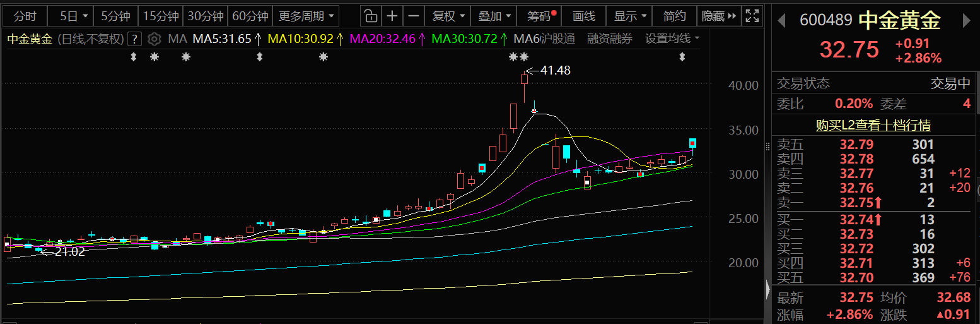Click 购买L2查看十档行情 link
The height and width of the screenshot is (324, 980).
tap(873, 125)
